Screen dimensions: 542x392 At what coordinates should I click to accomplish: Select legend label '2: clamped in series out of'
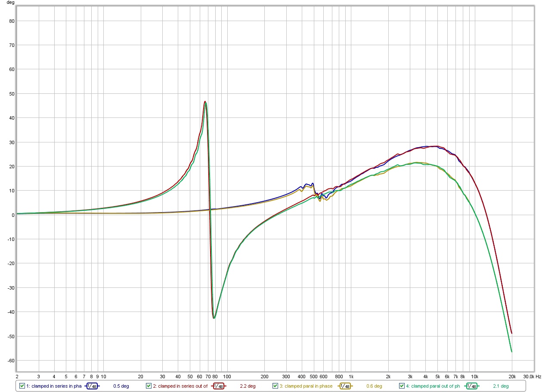click(180, 386)
